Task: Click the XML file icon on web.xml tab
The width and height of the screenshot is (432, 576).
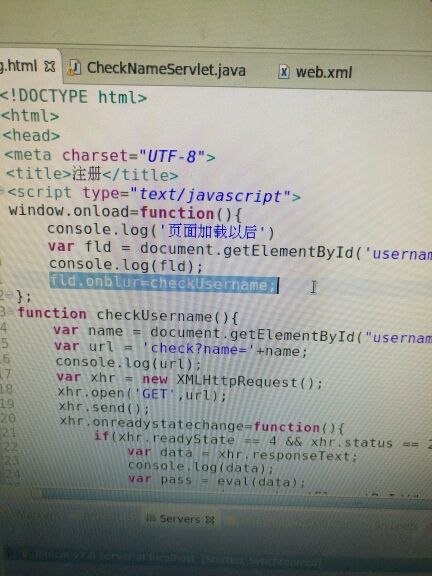Action: point(284,72)
